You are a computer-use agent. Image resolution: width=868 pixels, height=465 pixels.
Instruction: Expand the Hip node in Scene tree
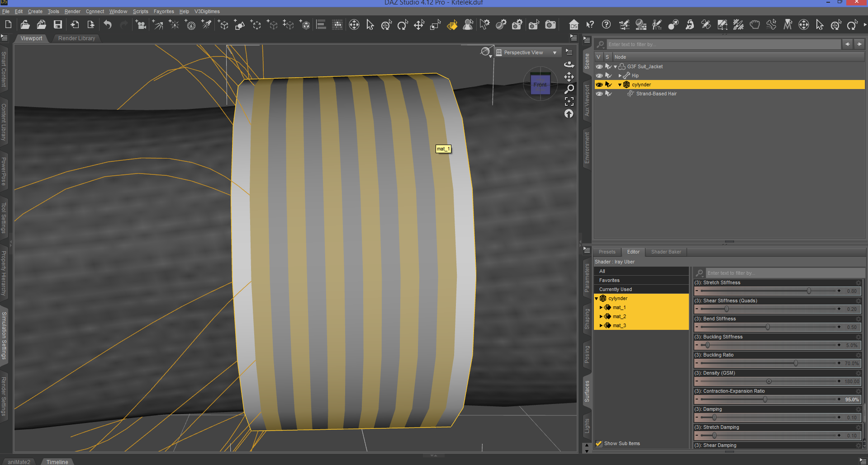(620, 75)
